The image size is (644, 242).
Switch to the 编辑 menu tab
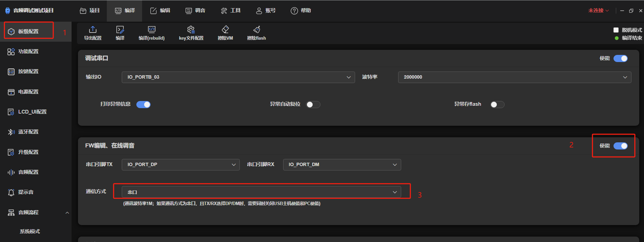[160, 11]
